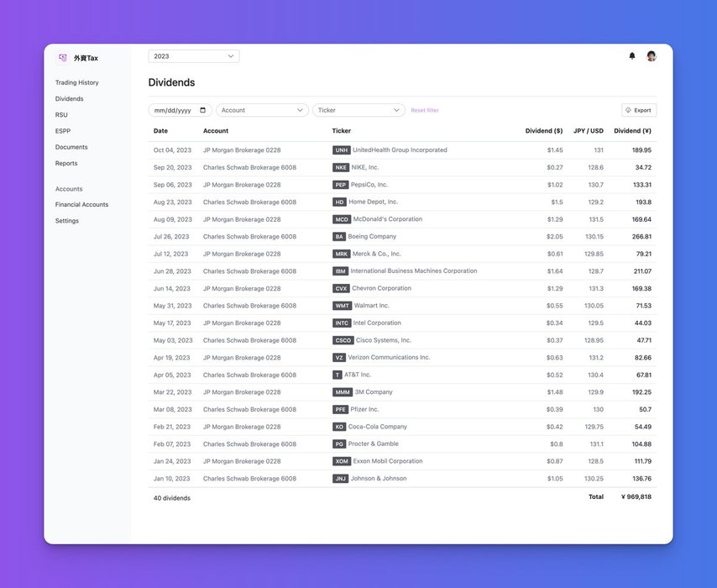Click the XOM ticker badge
This screenshot has height=588, width=717.
tap(342, 461)
